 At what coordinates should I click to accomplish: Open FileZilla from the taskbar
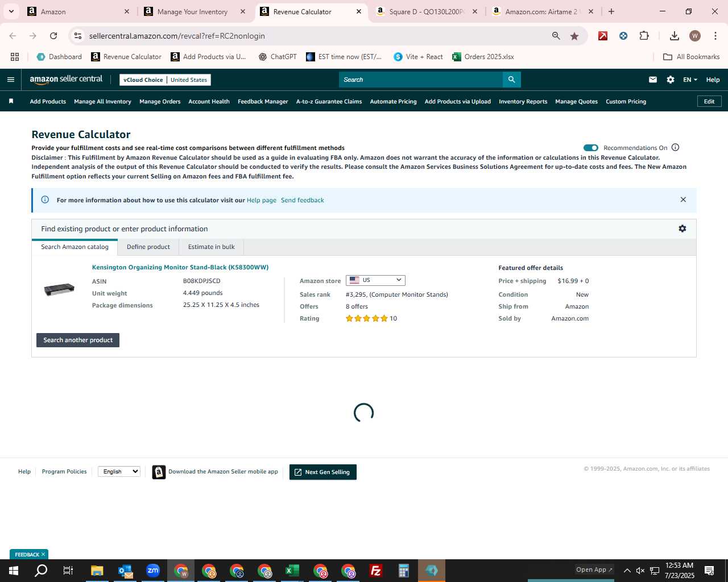(x=376, y=571)
